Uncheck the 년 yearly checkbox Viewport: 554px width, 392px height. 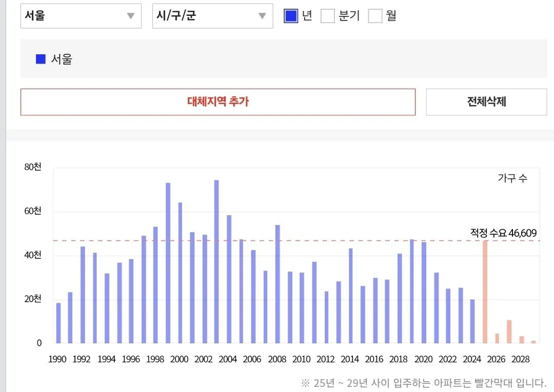tap(291, 16)
